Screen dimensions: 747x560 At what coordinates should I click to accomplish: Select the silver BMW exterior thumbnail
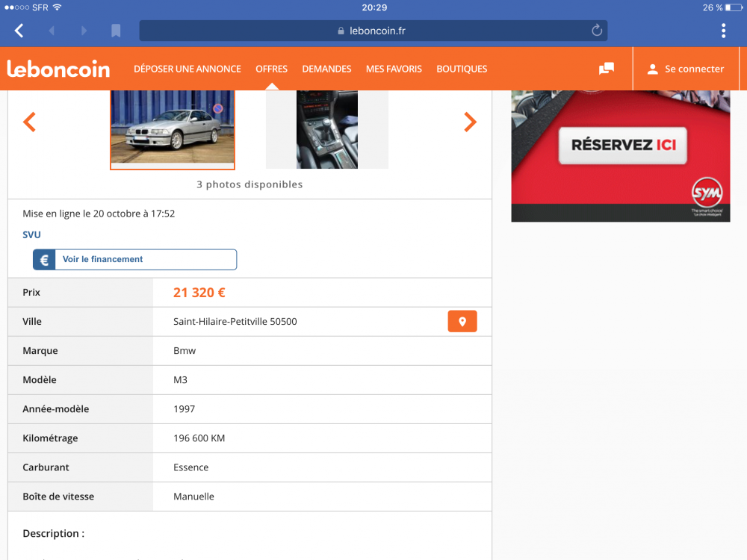173,129
